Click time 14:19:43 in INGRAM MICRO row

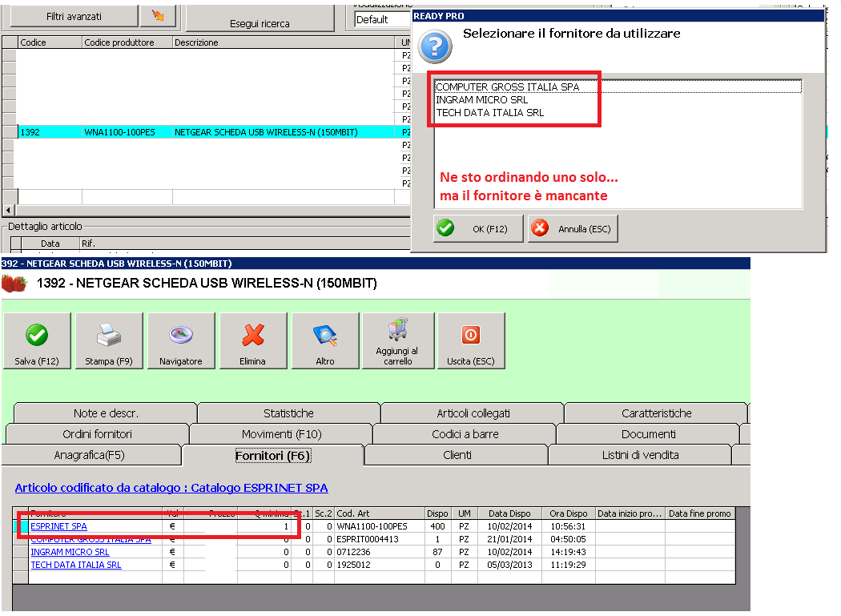[568, 552]
